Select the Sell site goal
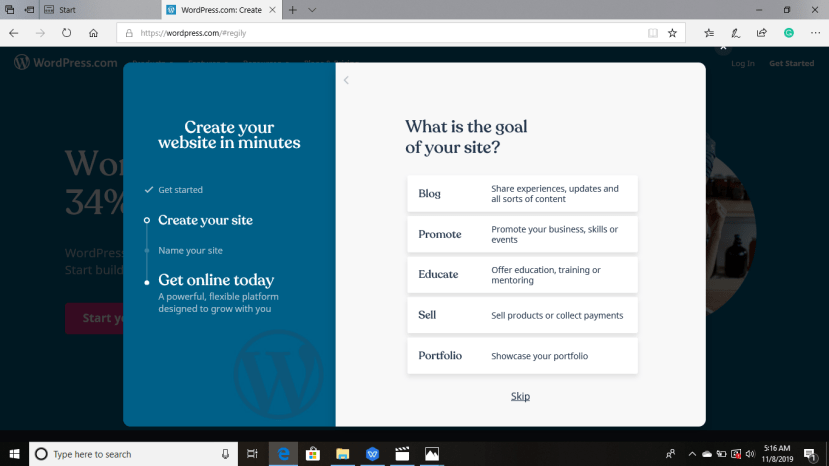 pyautogui.click(x=522, y=315)
